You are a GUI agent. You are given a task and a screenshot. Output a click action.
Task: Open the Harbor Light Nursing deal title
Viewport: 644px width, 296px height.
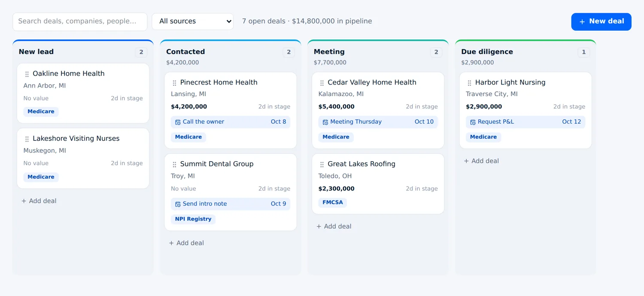coord(510,82)
